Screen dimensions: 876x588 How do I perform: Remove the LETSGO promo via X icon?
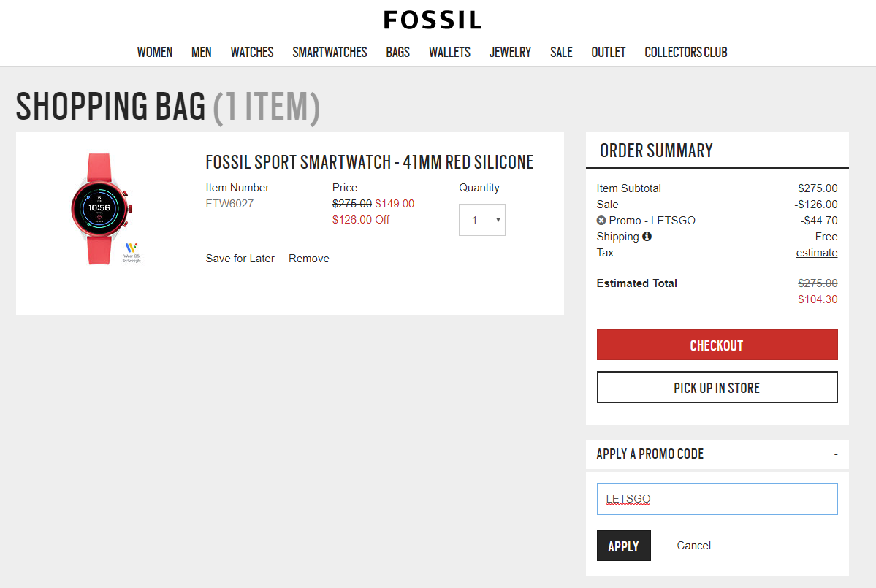[601, 221]
